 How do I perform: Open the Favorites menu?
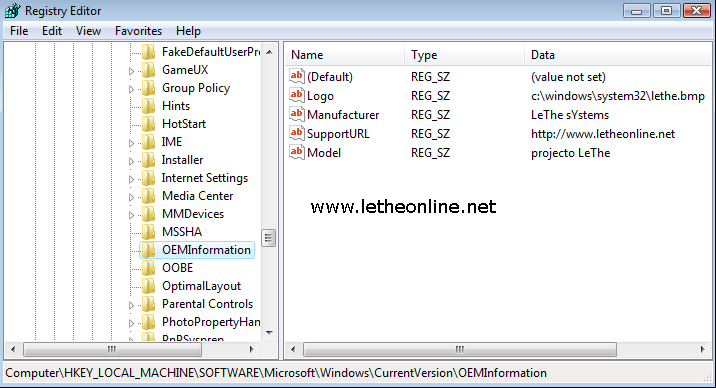click(138, 31)
